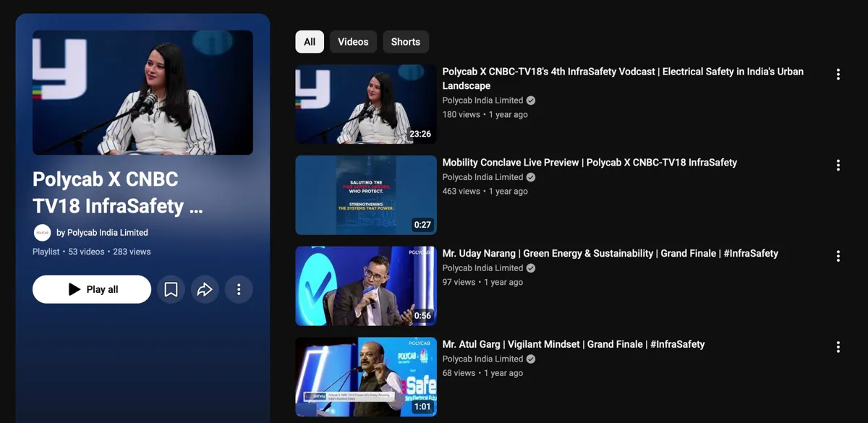The width and height of the screenshot is (868, 423).
Task: Open channel name under the Atul Garg video
Action: [482, 359]
